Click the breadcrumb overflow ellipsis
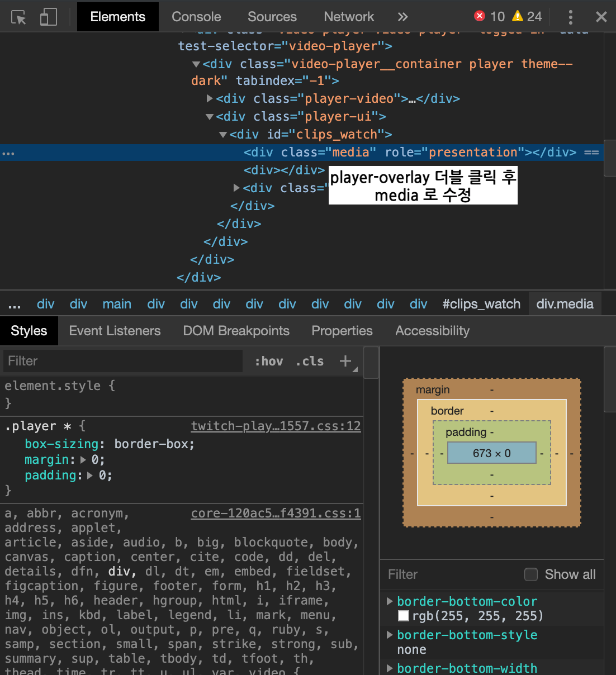The width and height of the screenshot is (616, 675). pos(15,305)
